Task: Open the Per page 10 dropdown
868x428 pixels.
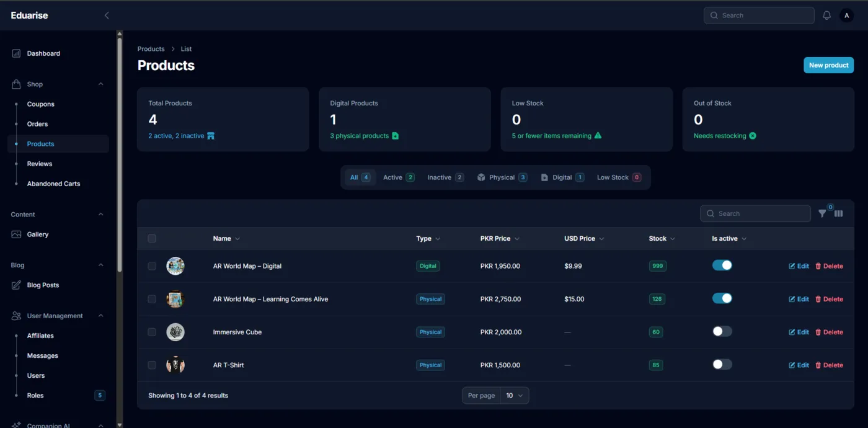Action: (x=514, y=395)
